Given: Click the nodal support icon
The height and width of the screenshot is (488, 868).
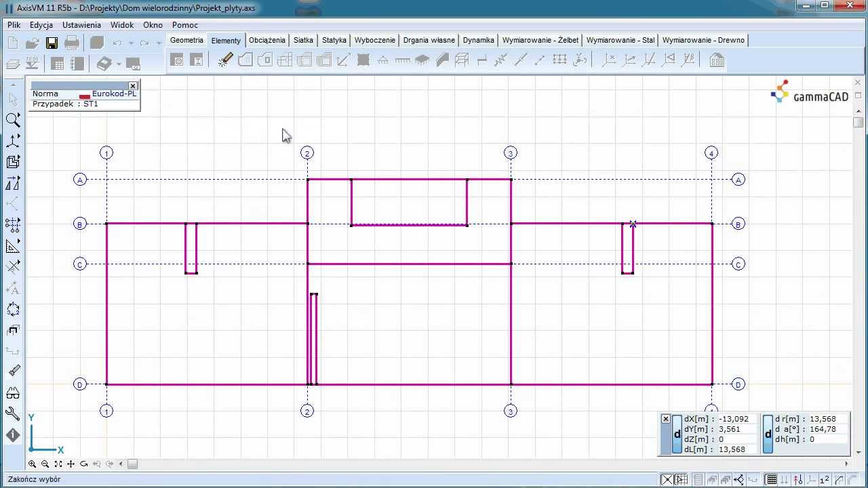Looking at the screenshot, I should [x=383, y=60].
